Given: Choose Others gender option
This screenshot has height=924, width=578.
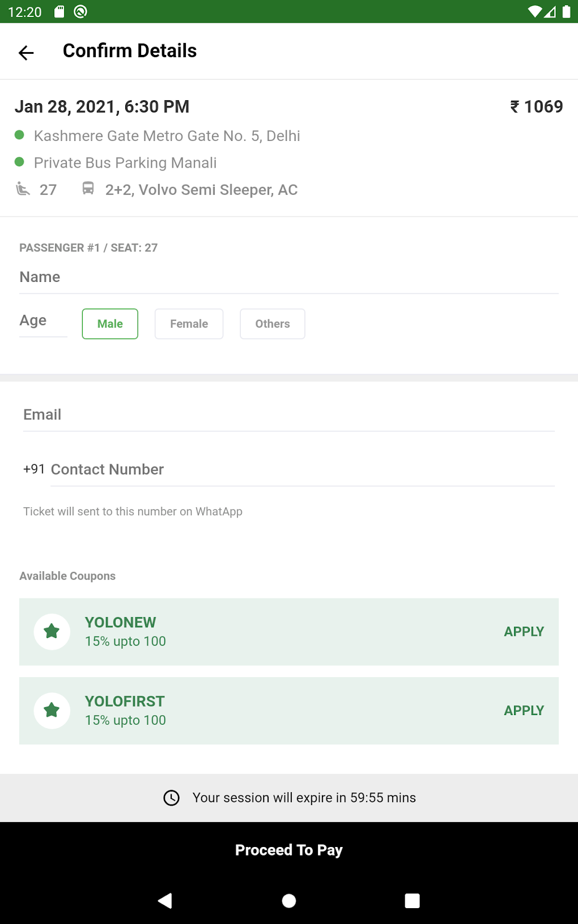Looking at the screenshot, I should [272, 324].
